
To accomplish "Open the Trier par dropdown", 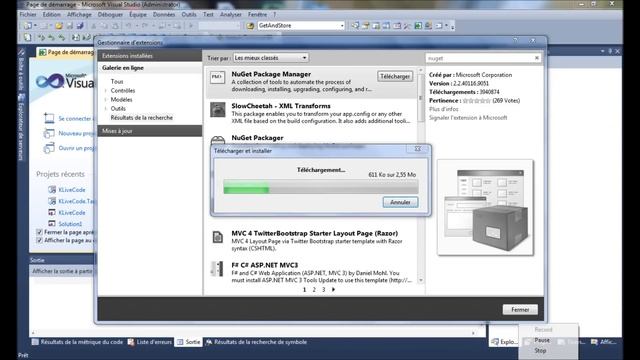I will point(271,58).
